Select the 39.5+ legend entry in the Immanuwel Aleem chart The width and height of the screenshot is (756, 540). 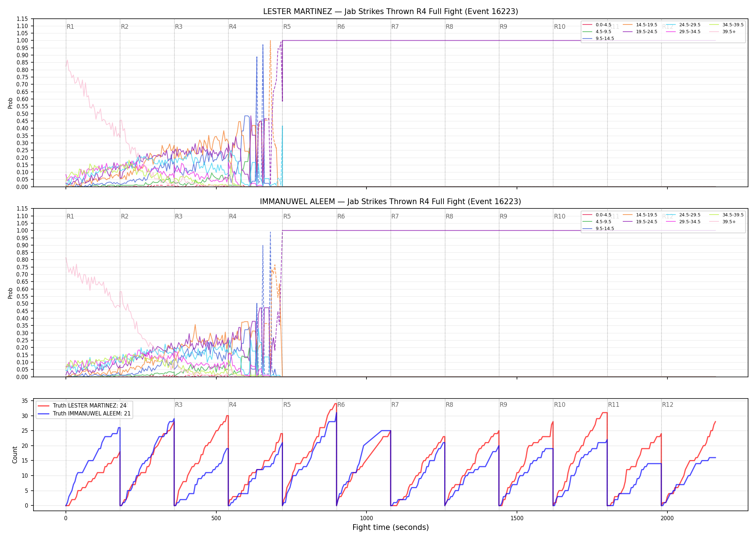(x=723, y=222)
